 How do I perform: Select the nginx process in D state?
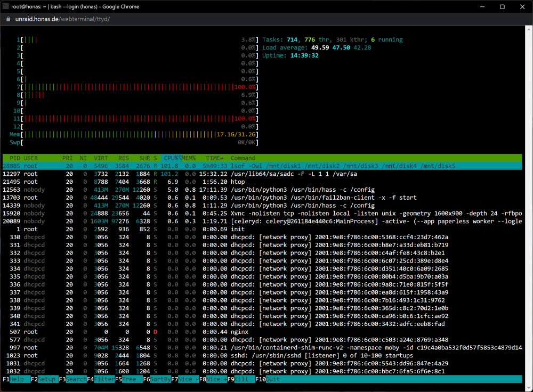(262, 332)
